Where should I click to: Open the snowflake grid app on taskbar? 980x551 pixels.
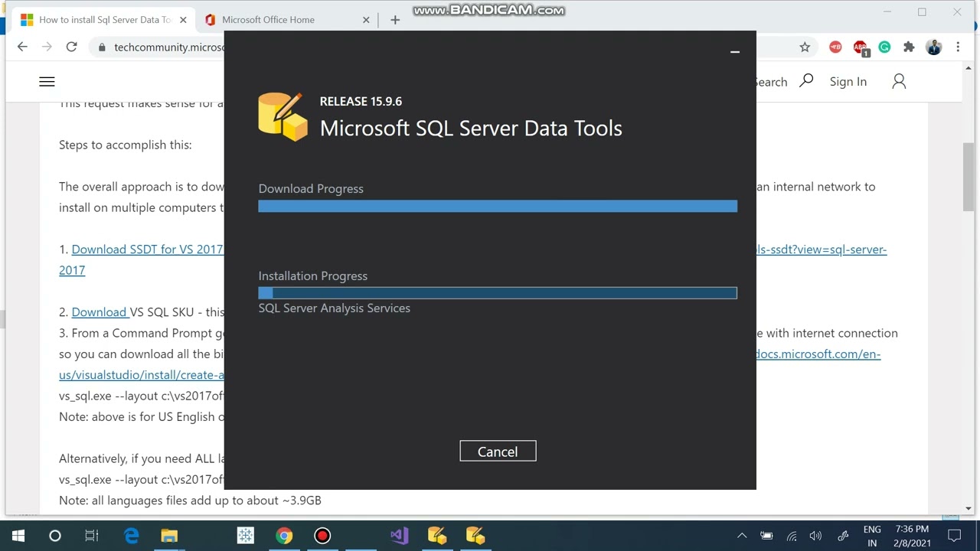246,536
